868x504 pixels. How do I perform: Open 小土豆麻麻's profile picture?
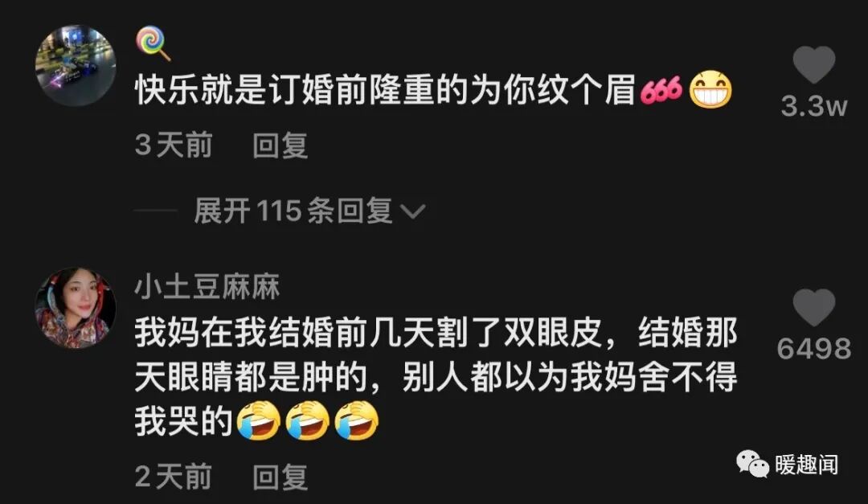tap(76, 308)
